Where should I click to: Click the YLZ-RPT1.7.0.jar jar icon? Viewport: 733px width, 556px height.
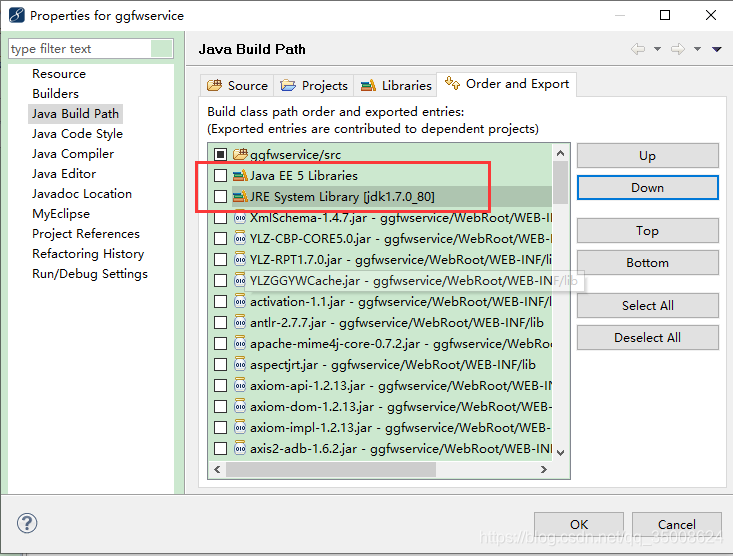click(240, 260)
